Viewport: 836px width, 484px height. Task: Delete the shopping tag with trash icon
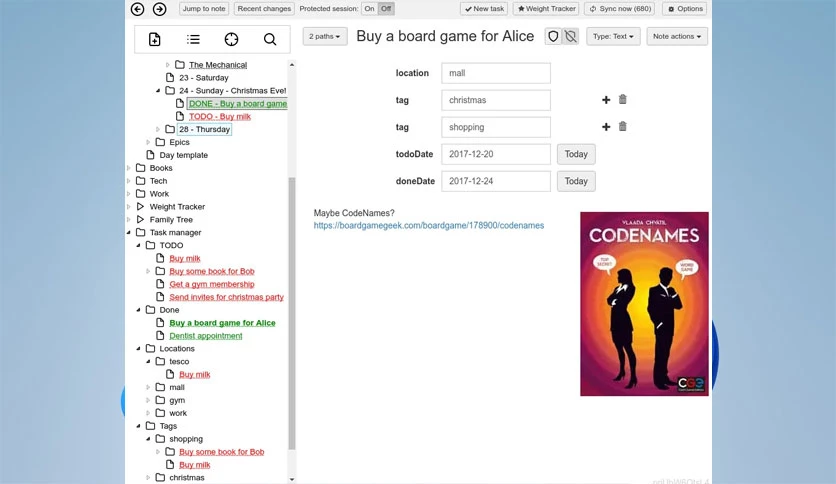click(622, 126)
